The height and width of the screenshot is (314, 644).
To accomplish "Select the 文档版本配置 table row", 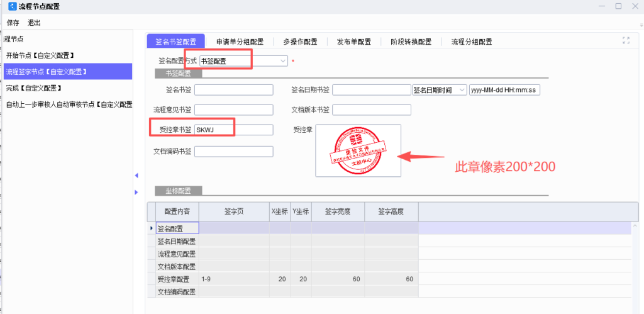I will coord(389,266).
